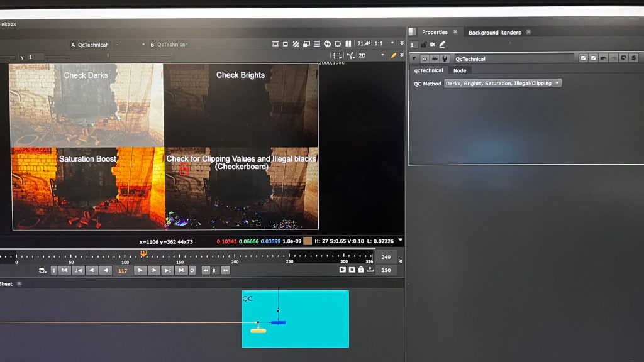The height and width of the screenshot is (362, 644).
Task: Go to the next keyframe
Action: click(x=167, y=270)
